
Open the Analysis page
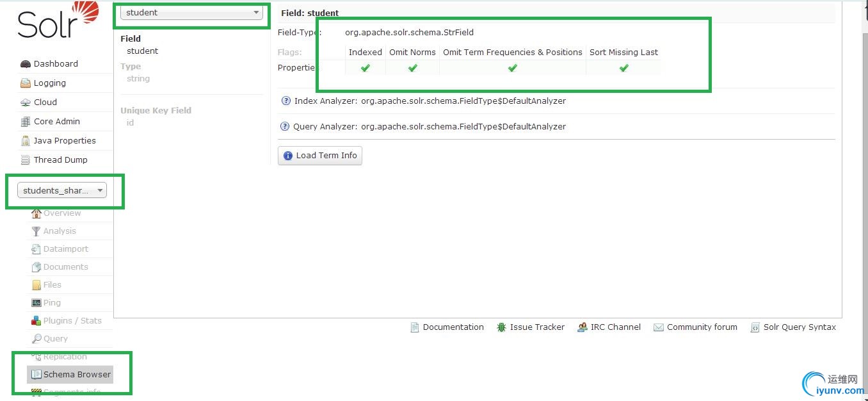point(60,231)
